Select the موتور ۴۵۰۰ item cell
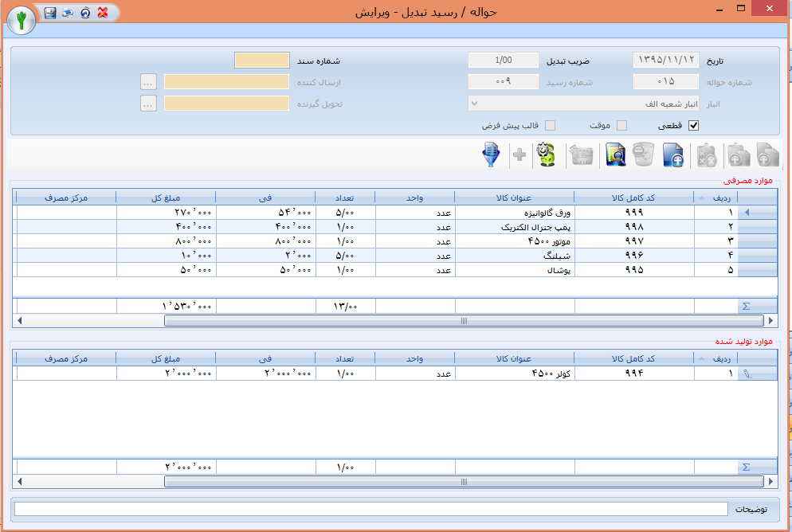 [x=515, y=241]
